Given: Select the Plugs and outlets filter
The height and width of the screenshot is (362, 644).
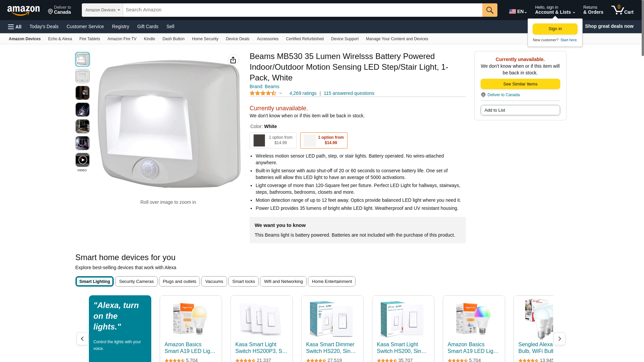Looking at the screenshot, I should [179, 282].
